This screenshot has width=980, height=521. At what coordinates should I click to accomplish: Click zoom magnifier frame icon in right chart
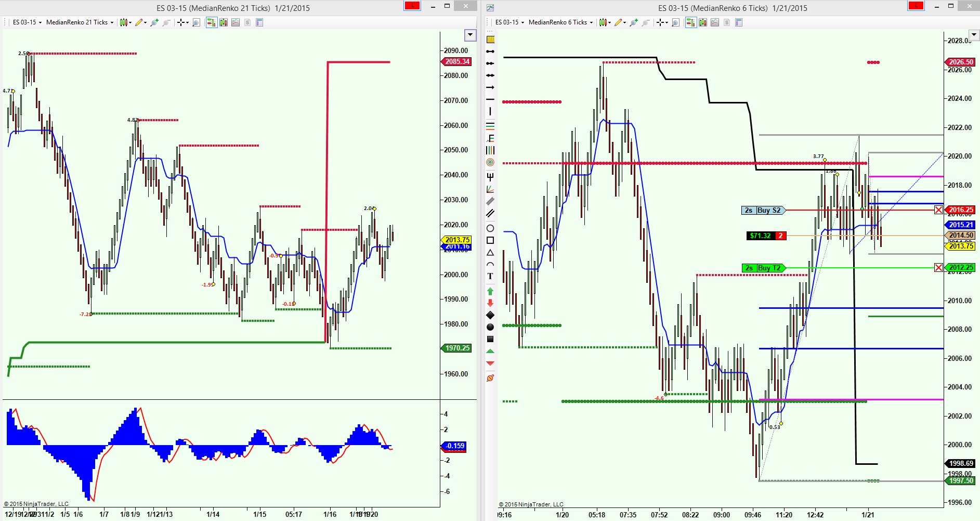coord(675,22)
